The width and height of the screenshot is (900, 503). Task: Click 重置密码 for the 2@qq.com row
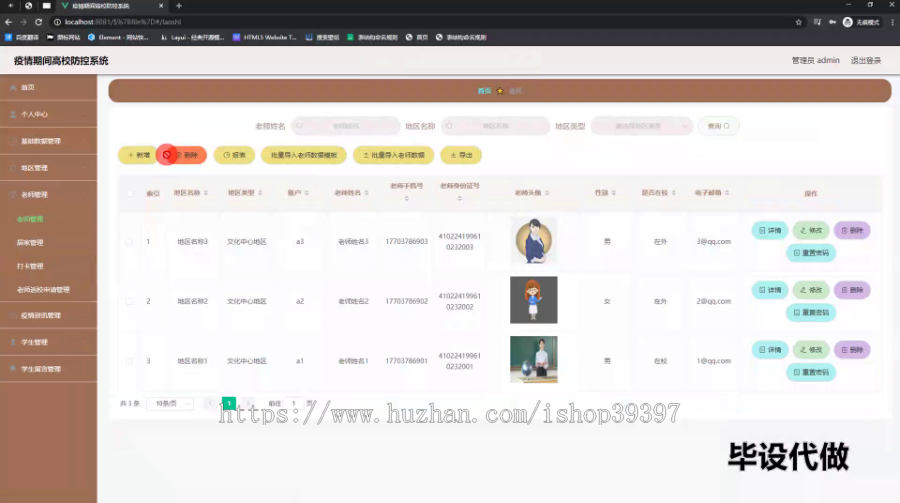tap(811, 312)
